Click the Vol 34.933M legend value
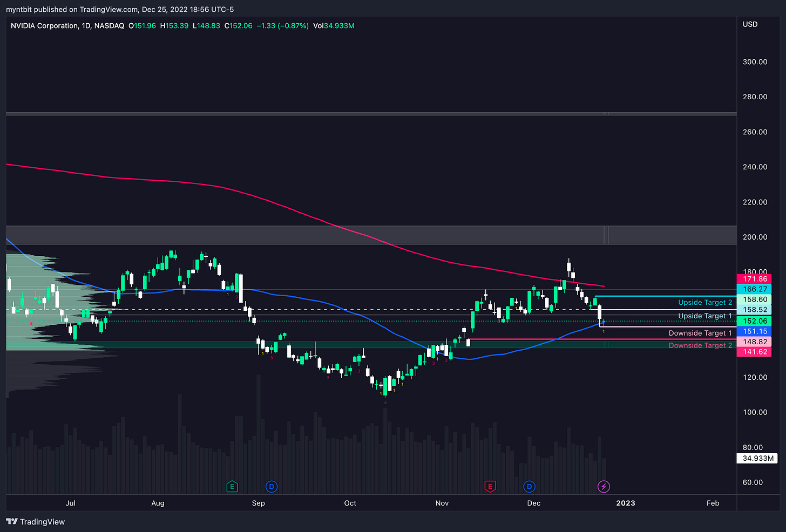This screenshot has height=532, width=786. coord(334,26)
